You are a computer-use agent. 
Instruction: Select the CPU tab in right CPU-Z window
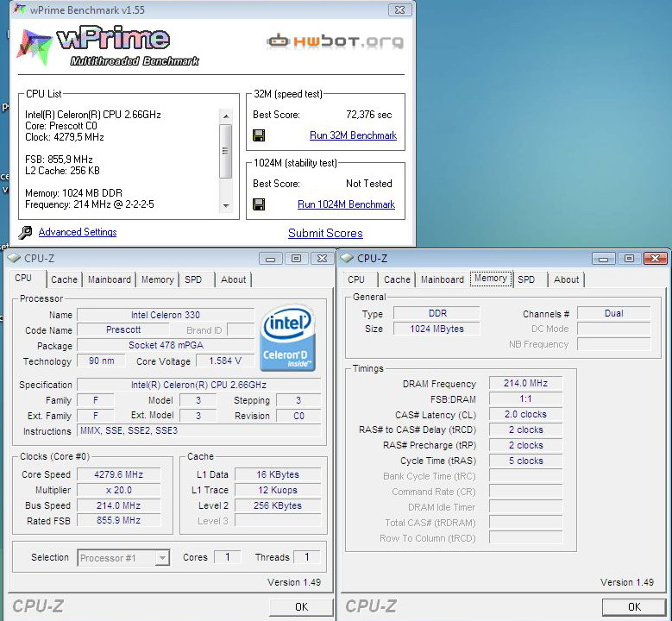356,279
